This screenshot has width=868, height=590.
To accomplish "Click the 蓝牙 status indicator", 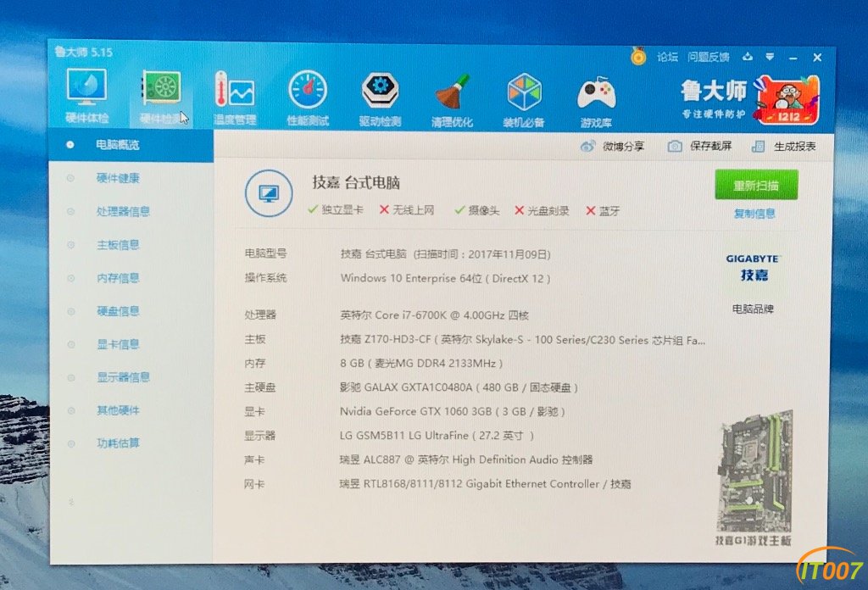I will click(603, 211).
